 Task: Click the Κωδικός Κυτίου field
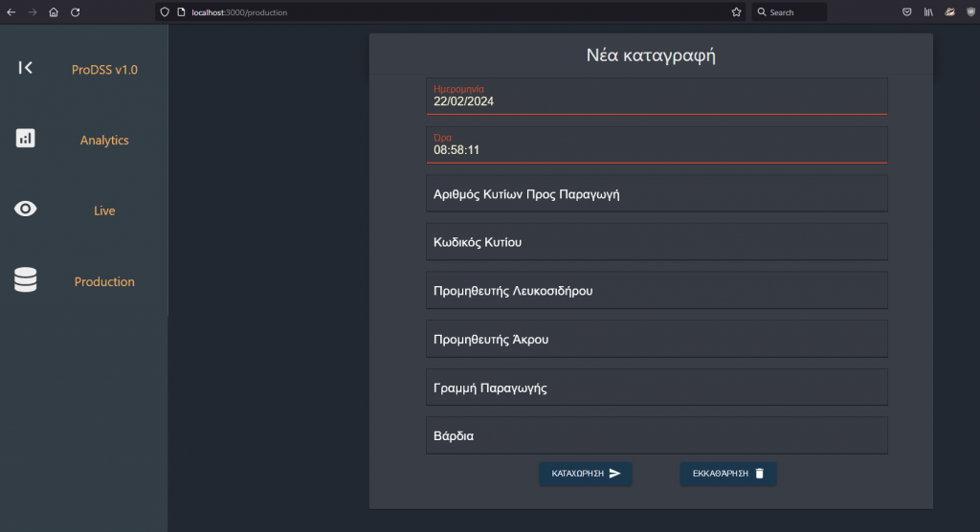tap(657, 242)
